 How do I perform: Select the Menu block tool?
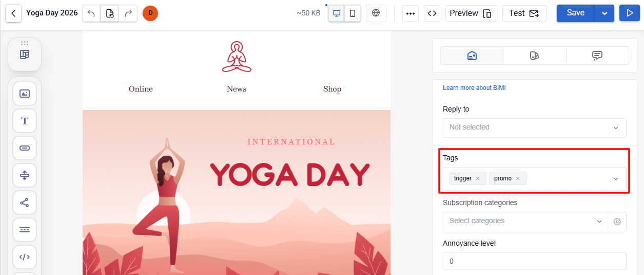[25, 230]
